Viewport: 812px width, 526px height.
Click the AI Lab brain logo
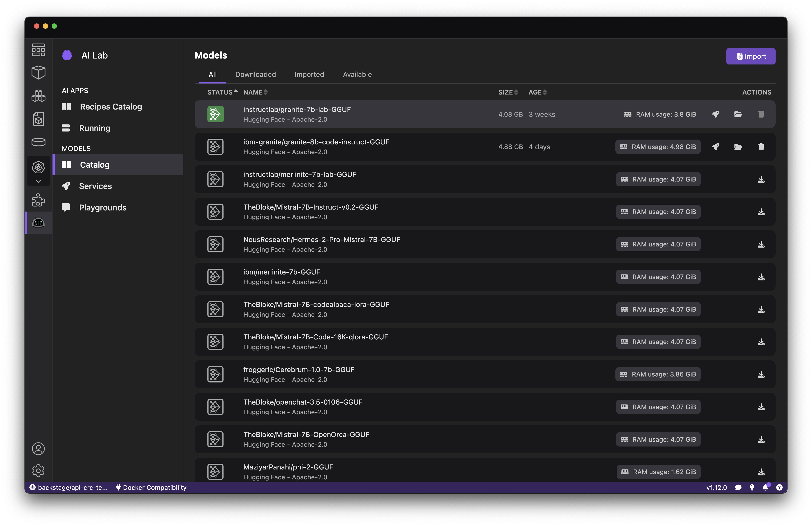coord(67,55)
